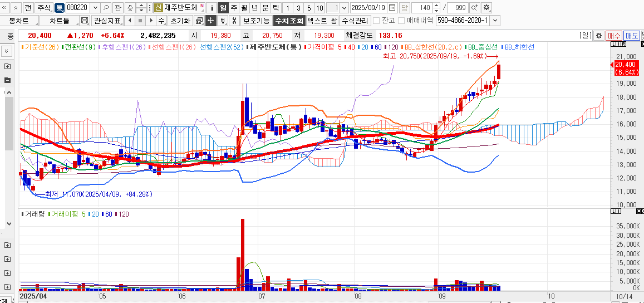
Task: Switch to the 월 monthly period tab
Action: [x=244, y=8]
